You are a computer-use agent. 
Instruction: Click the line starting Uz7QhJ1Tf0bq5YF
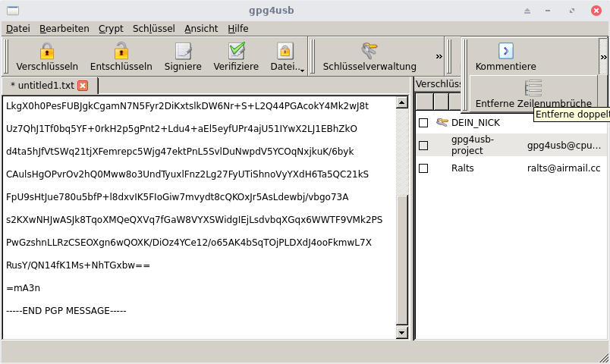pos(181,129)
